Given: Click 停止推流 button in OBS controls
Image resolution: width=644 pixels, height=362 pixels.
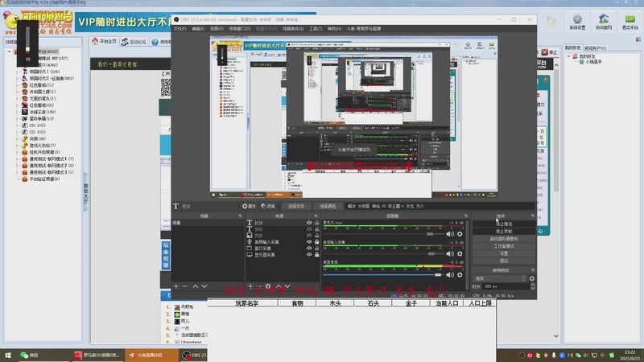Looking at the screenshot, I should 504,224.
